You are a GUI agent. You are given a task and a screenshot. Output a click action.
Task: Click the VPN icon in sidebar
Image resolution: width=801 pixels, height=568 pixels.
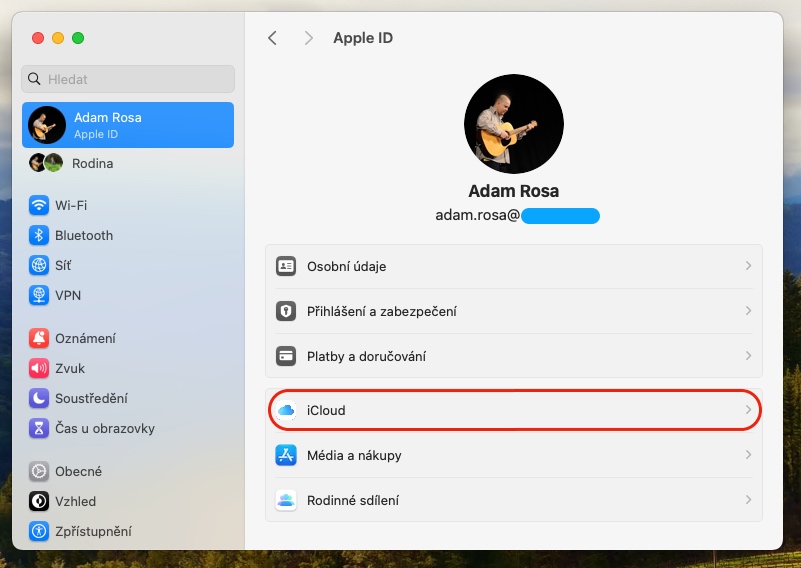tap(39, 295)
